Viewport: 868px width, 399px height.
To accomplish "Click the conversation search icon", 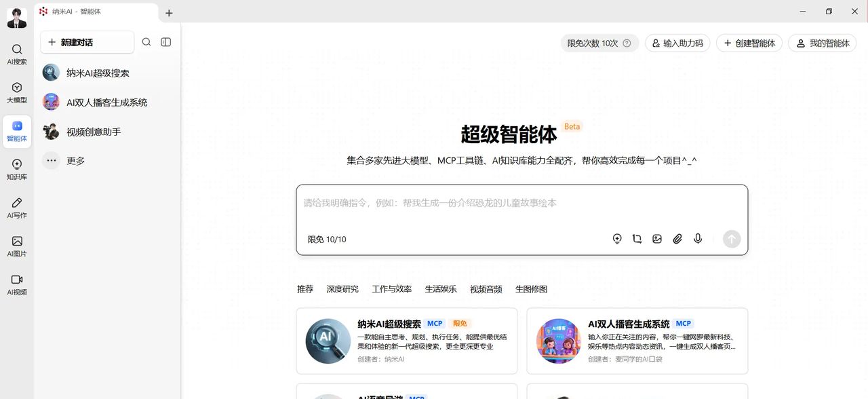I will [x=146, y=41].
